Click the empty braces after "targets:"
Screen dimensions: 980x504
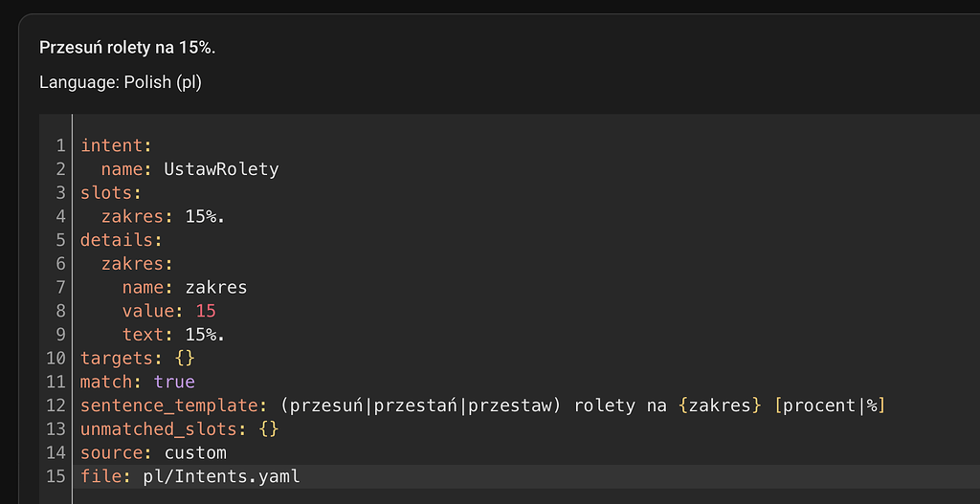185,358
